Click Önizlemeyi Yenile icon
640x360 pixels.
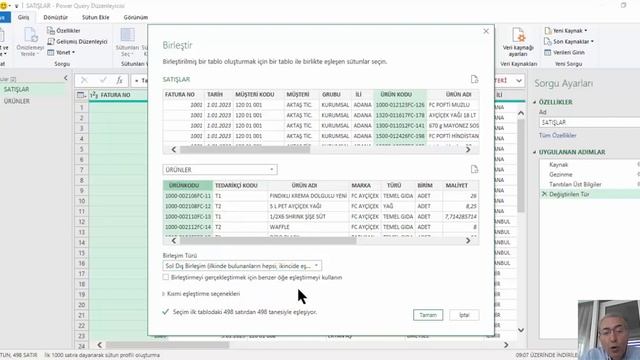[x=30, y=42]
